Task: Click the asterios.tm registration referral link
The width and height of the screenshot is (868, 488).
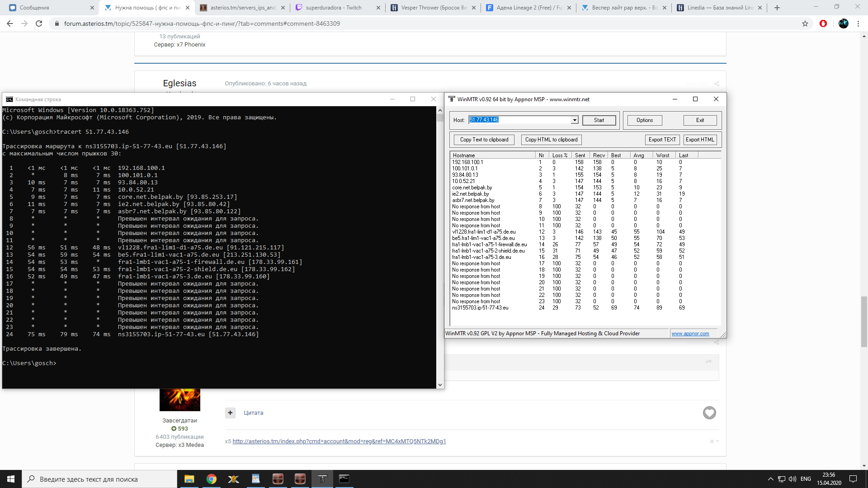Action: (339, 441)
